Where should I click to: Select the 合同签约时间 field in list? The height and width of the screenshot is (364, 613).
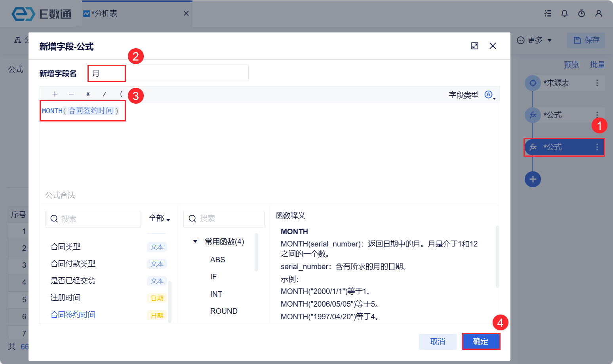(x=73, y=315)
